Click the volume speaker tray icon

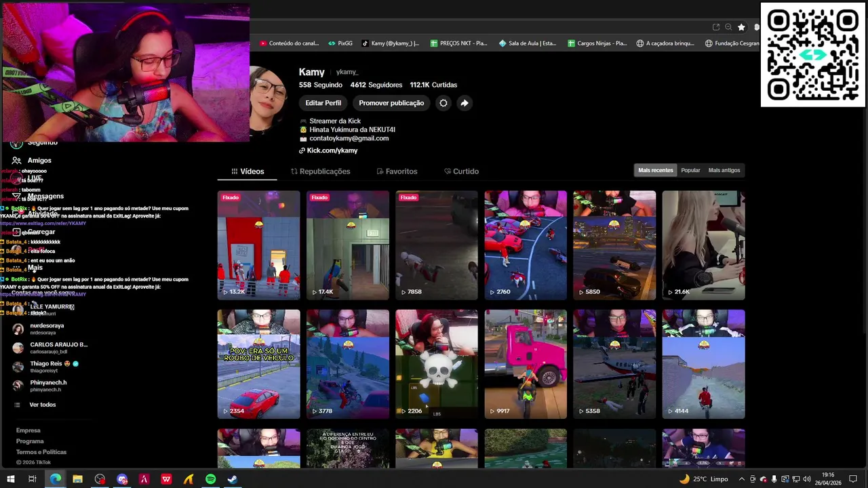pos(806,479)
